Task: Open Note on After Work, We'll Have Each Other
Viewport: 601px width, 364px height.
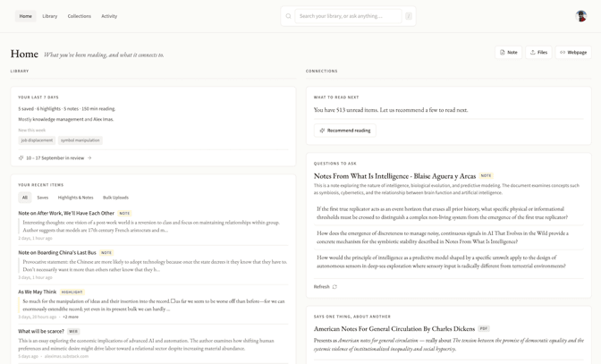Action: pos(66,213)
